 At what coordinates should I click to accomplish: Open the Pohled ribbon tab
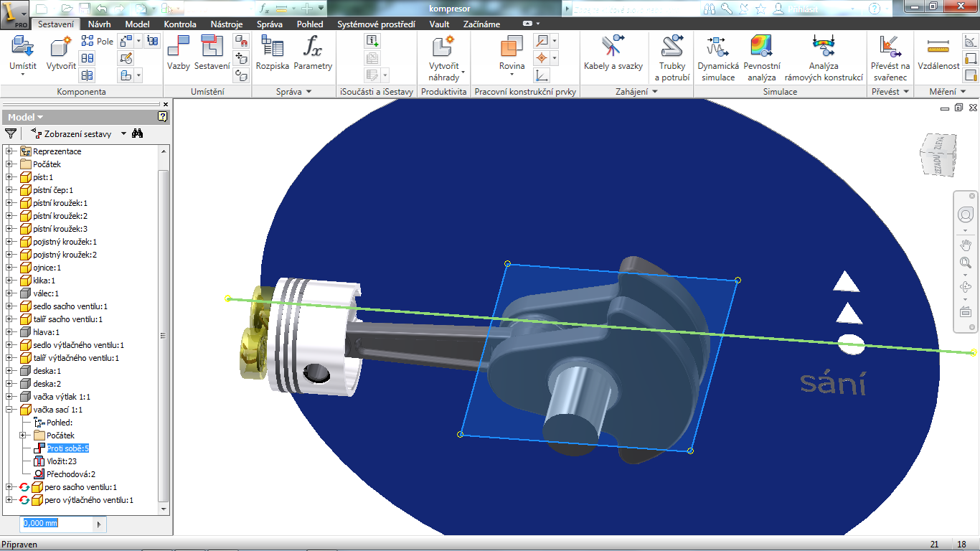[310, 24]
